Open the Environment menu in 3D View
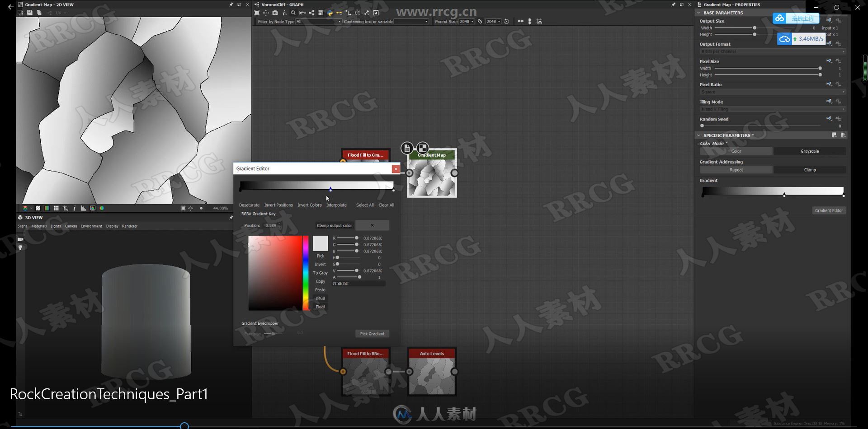 point(92,226)
